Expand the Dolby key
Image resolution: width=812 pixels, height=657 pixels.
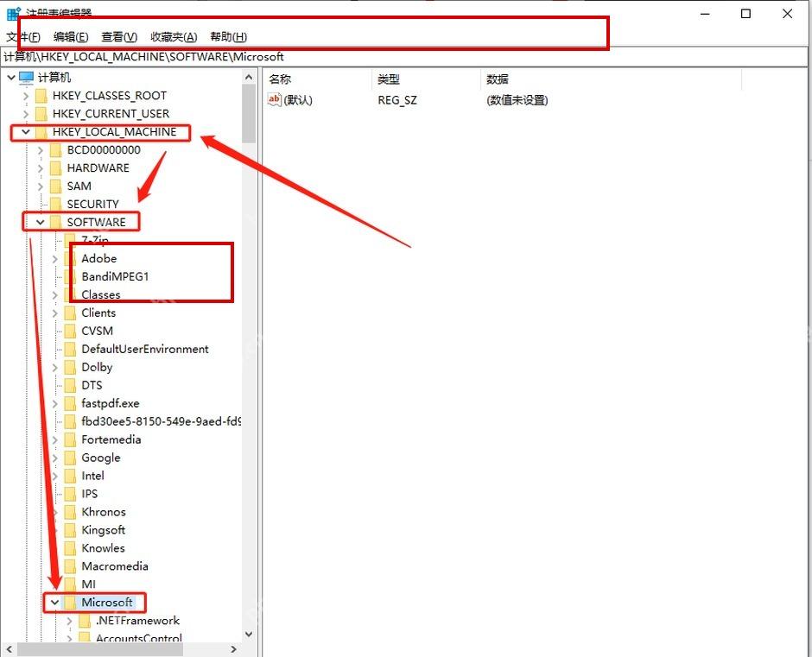pyautogui.click(x=54, y=368)
